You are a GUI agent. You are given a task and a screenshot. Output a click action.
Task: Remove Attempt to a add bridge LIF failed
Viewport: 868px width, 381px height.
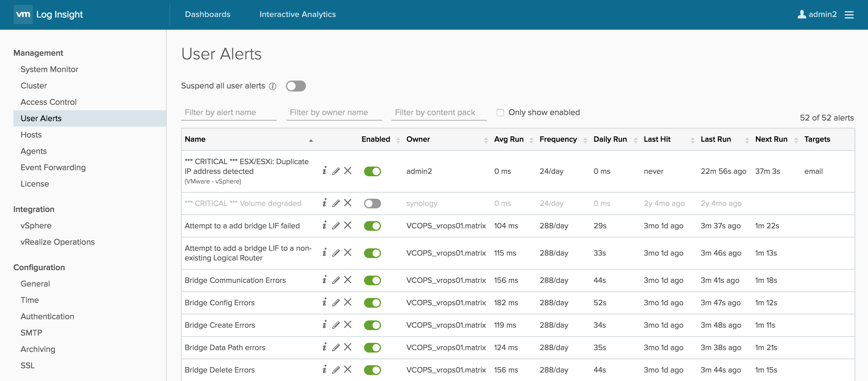click(x=348, y=225)
